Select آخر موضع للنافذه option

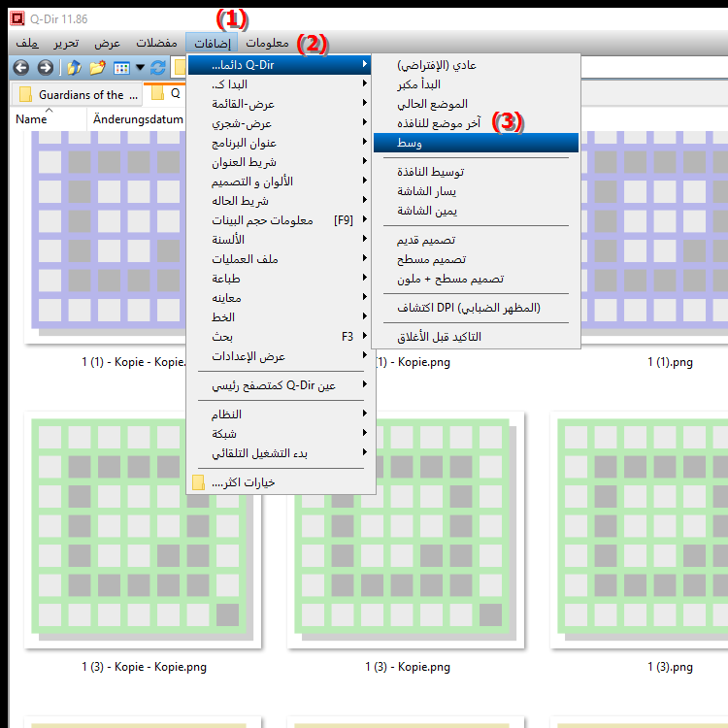[x=476, y=123]
